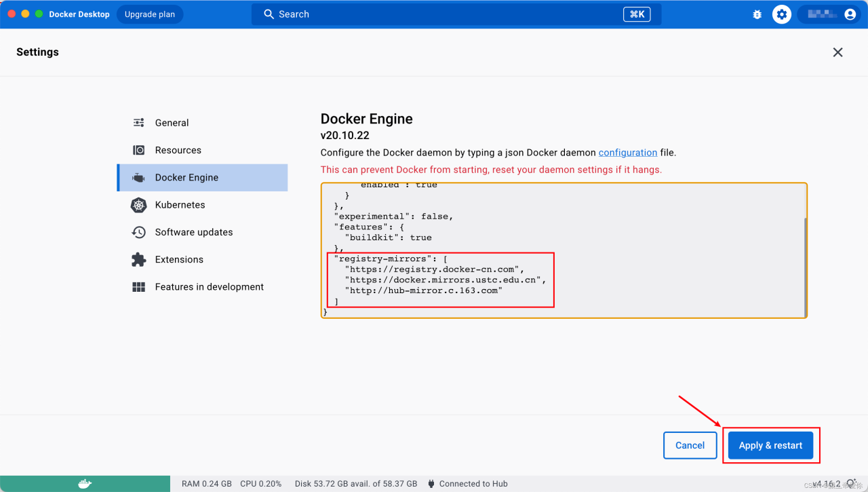The height and width of the screenshot is (492, 868).
Task: Click the Extensions puzzle piece icon
Action: 138,259
